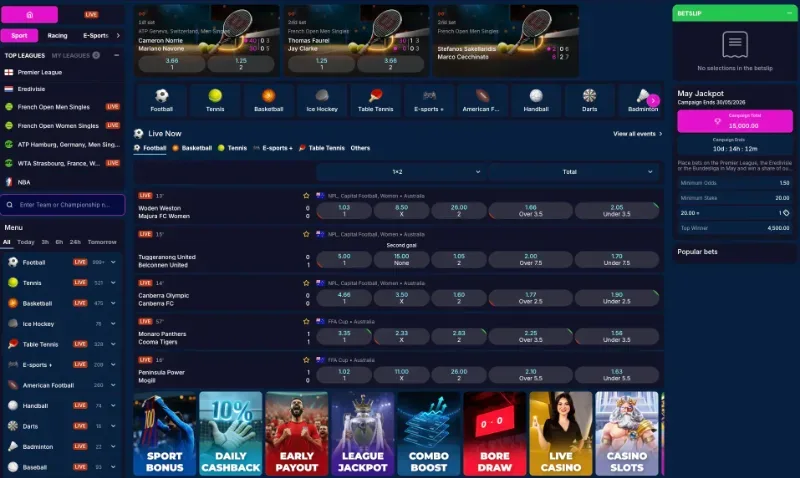
Task: Expand the Ice Hockey menu chevron
Action: click(113, 323)
